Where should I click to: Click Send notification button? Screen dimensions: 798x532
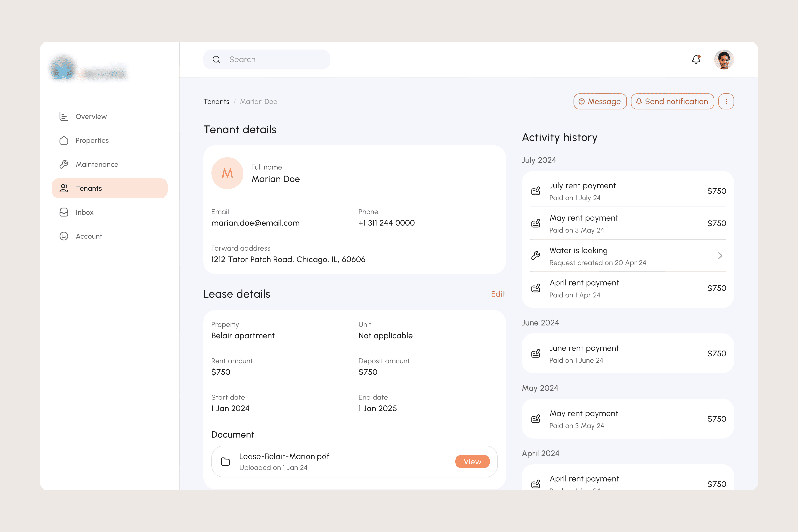672,101
